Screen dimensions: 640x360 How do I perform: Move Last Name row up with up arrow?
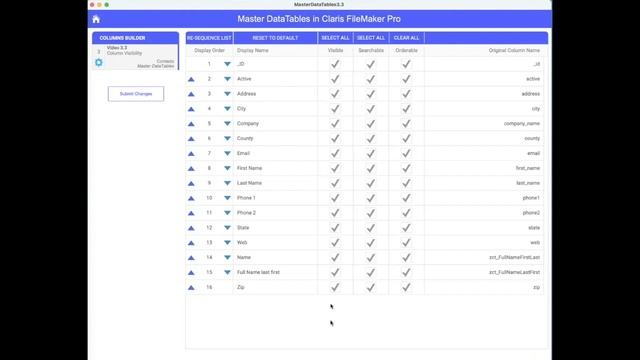(191, 183)
